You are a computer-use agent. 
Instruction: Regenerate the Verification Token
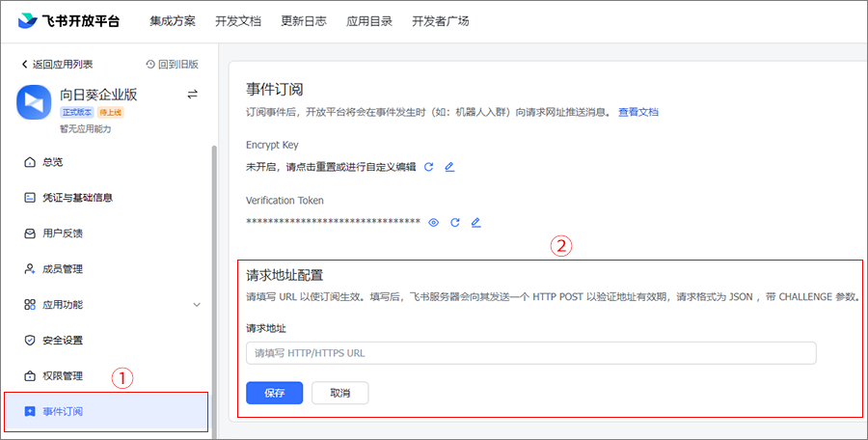(x=454, y=223)
